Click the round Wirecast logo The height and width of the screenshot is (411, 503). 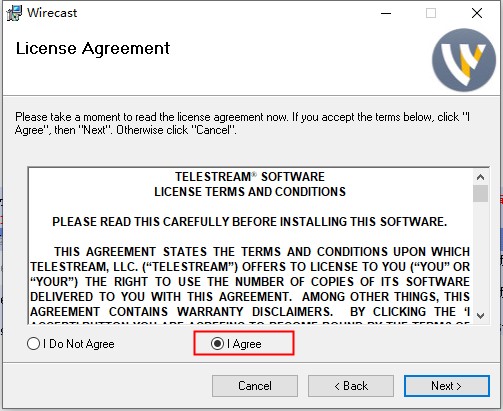point(464,60)
